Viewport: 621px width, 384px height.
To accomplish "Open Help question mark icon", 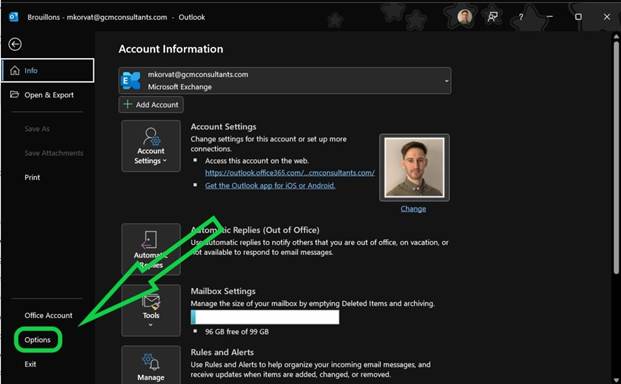I will (521, 17).
